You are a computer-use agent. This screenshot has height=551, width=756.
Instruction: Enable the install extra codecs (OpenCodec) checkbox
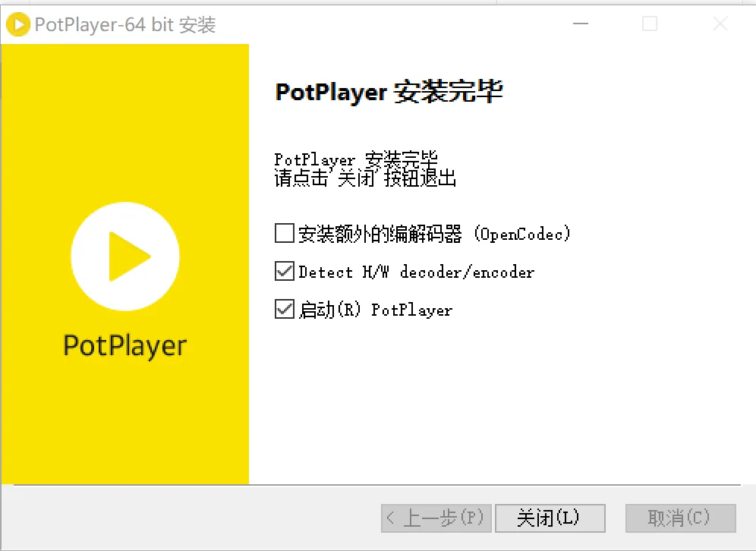point(285,233)
